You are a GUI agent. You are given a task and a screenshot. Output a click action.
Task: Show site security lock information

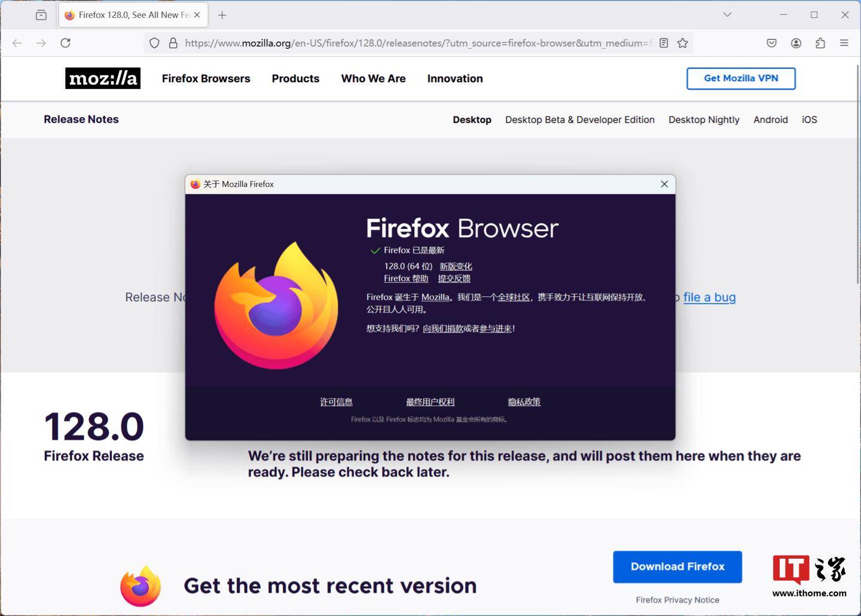point(173,43)
